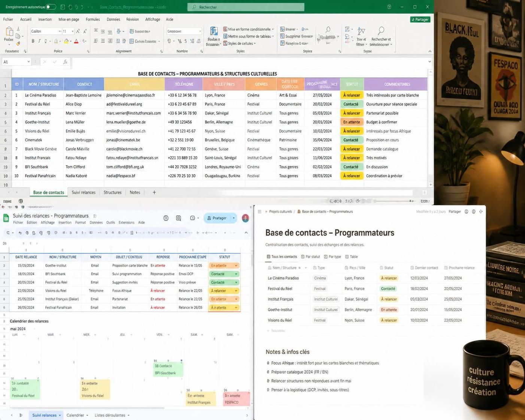Select Notion Par statut view tab
Screen dimensions: 525x420
[x=310, y=257]
